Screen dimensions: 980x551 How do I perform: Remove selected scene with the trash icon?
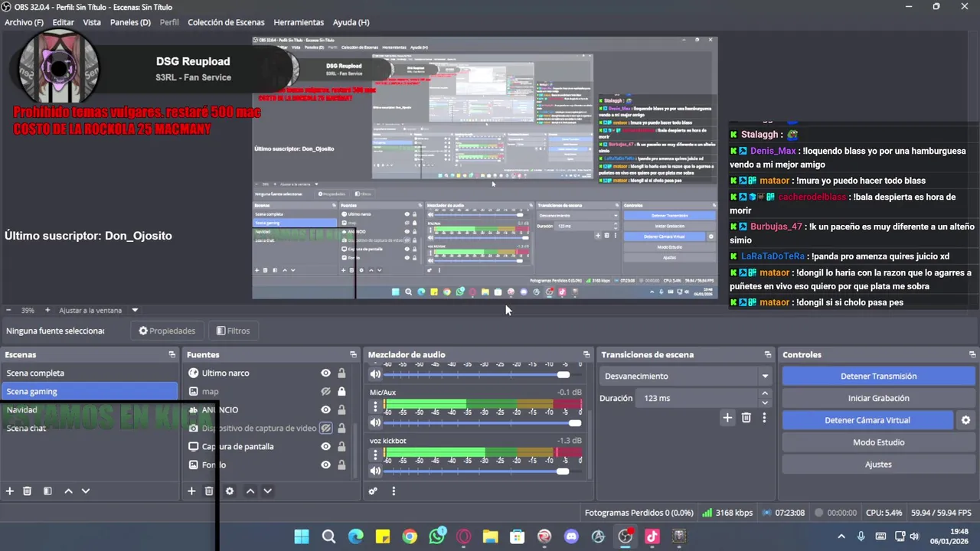click(27, 491)
